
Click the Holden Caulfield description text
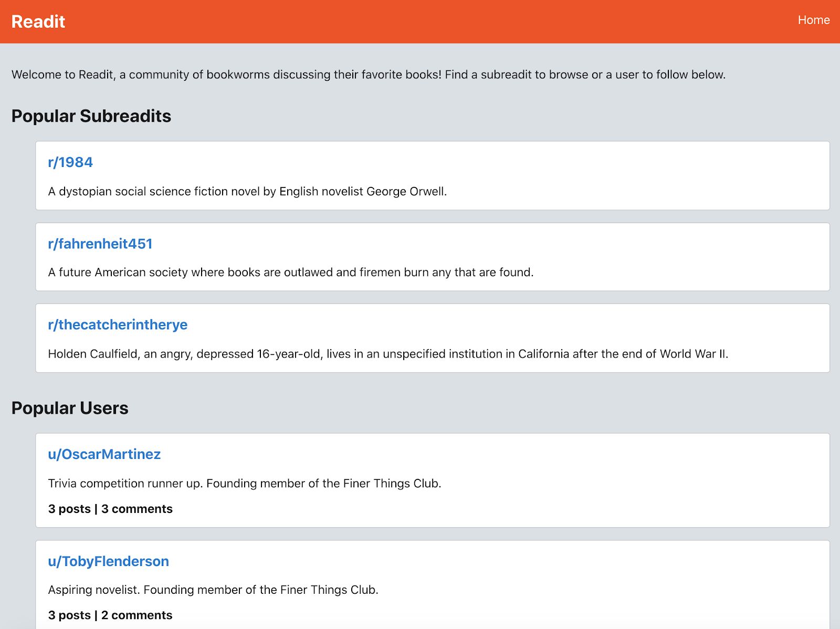point(388,354)
